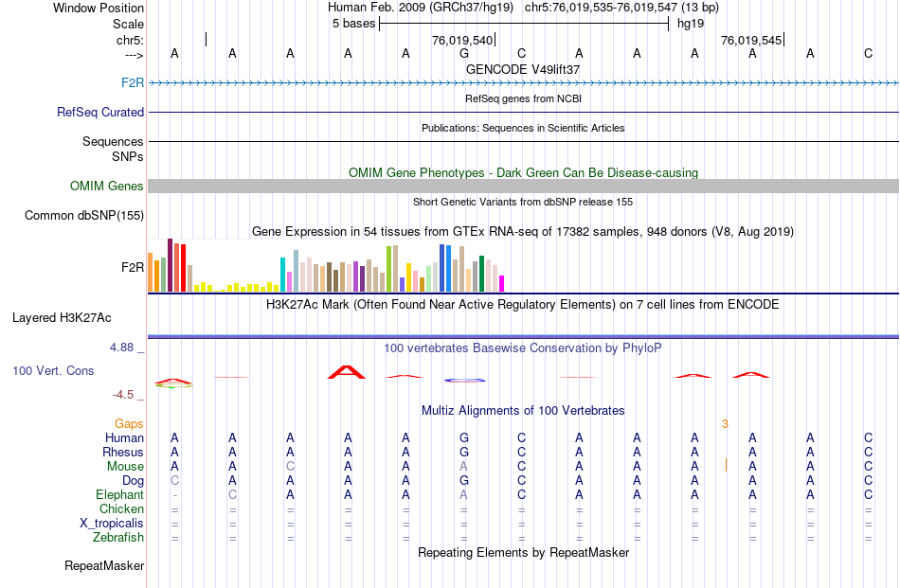The image size is (900, 588).
Task: Click the 76,019,545 position label
Action: pyautogui.click(x=751, y=40)
